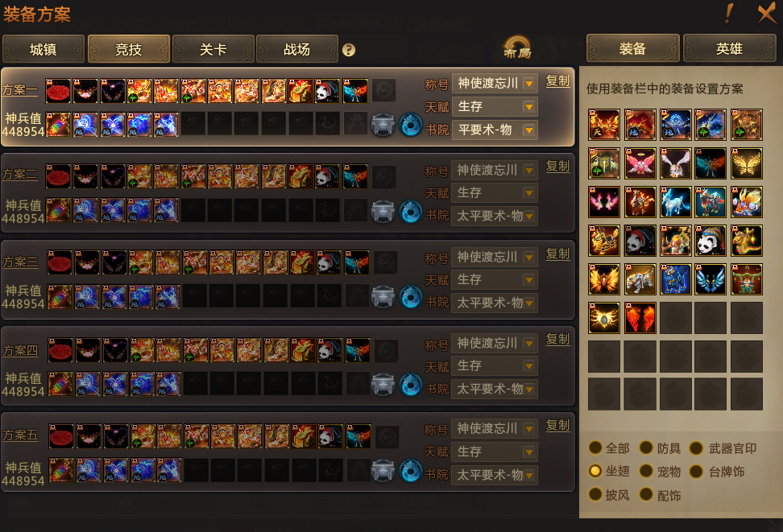The image size is (783, 532).
Task: Enable the 披风 filter option
Action: click(595, 494)
